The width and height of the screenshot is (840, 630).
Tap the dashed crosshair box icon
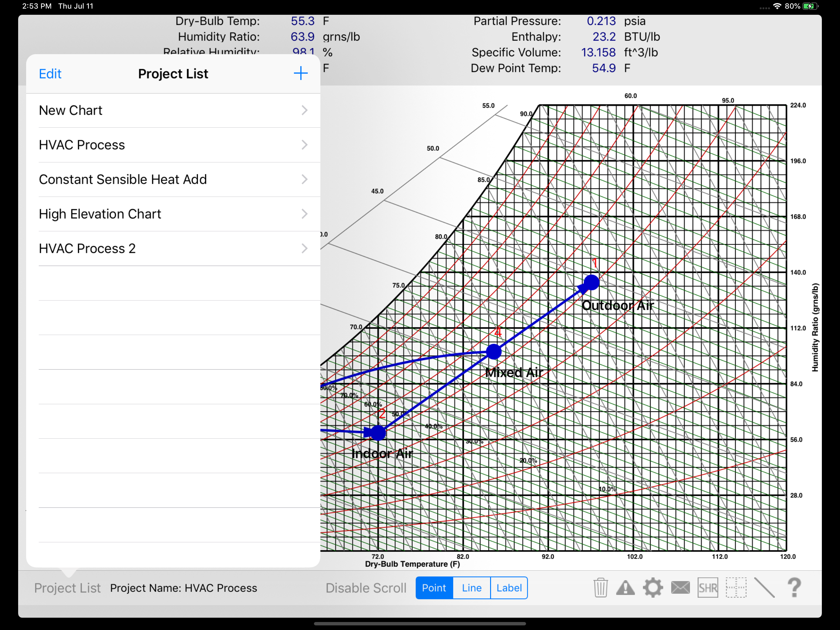[x=736, y=588]
